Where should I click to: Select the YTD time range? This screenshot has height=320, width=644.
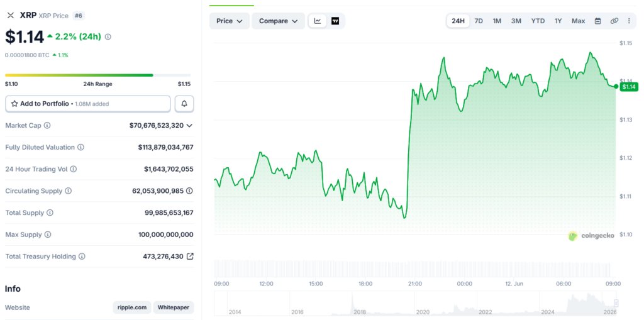coord(538,21)
